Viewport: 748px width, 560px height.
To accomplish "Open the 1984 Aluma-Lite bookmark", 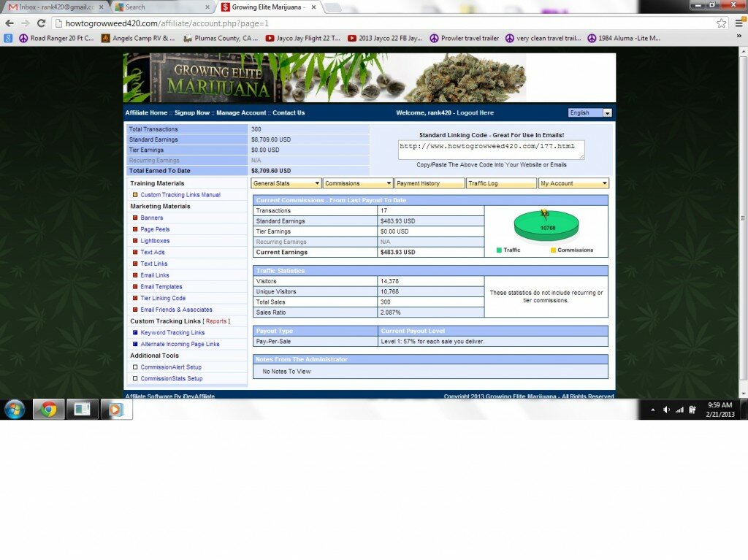I will click(624, 38).
